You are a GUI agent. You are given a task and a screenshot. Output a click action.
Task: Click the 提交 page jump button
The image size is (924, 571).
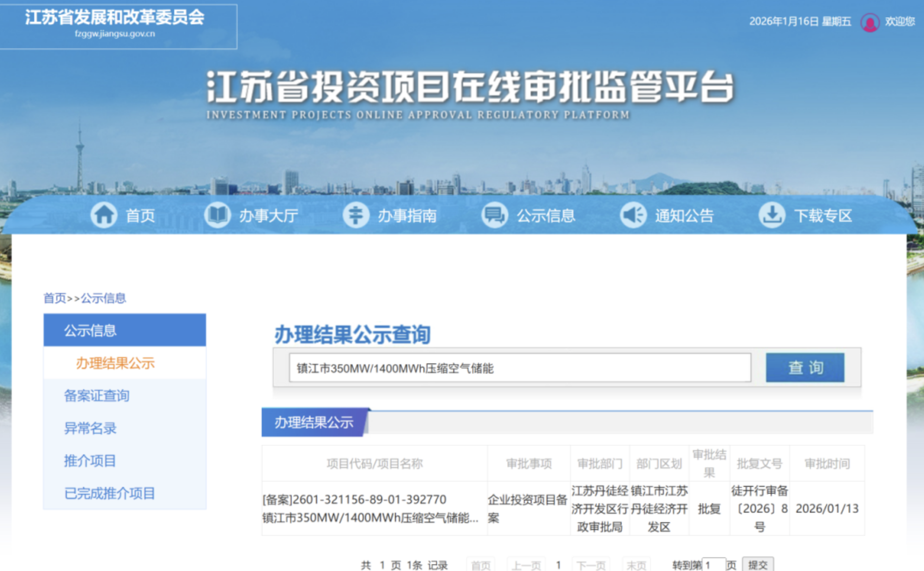click(757, 565)
